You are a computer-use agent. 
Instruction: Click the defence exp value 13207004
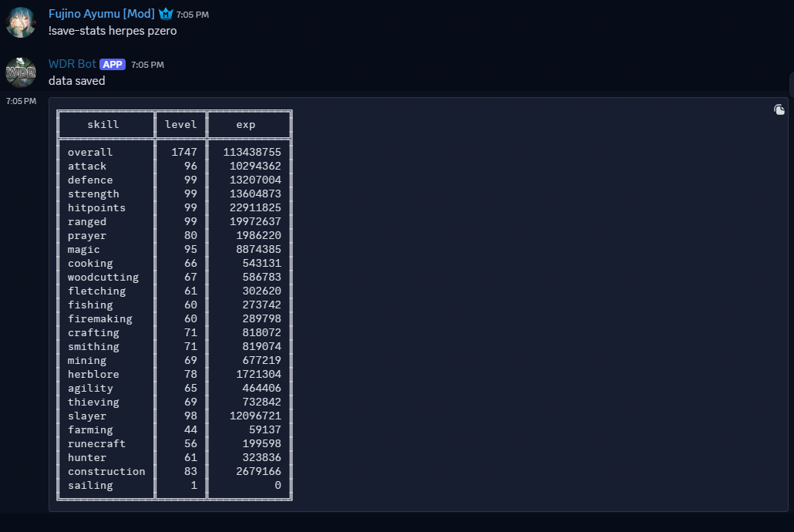[255, 180]
